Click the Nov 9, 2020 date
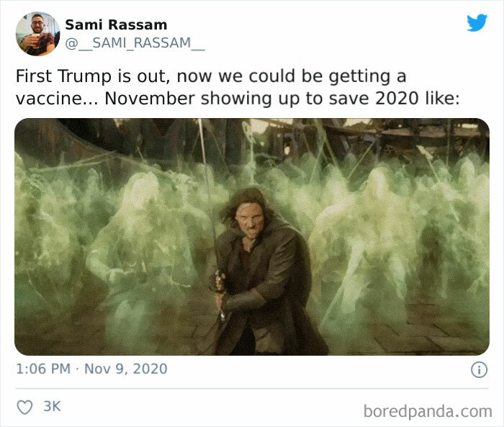Viewport: 504px width, 427px height. pos(126,369)
